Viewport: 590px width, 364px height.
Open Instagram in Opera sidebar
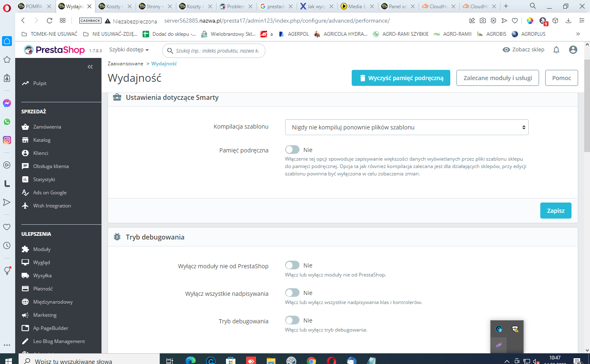pyautogui.click(x=7, y=140)
